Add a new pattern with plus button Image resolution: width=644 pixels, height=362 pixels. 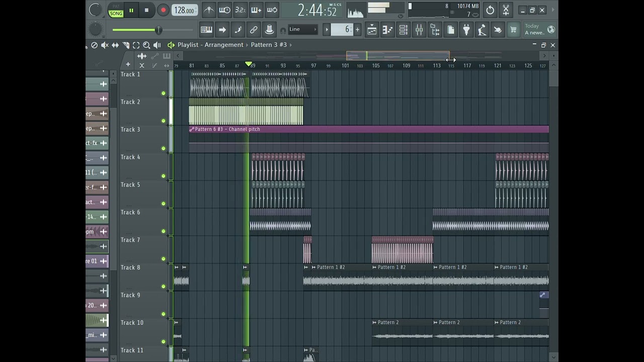(x=357, y=30)
